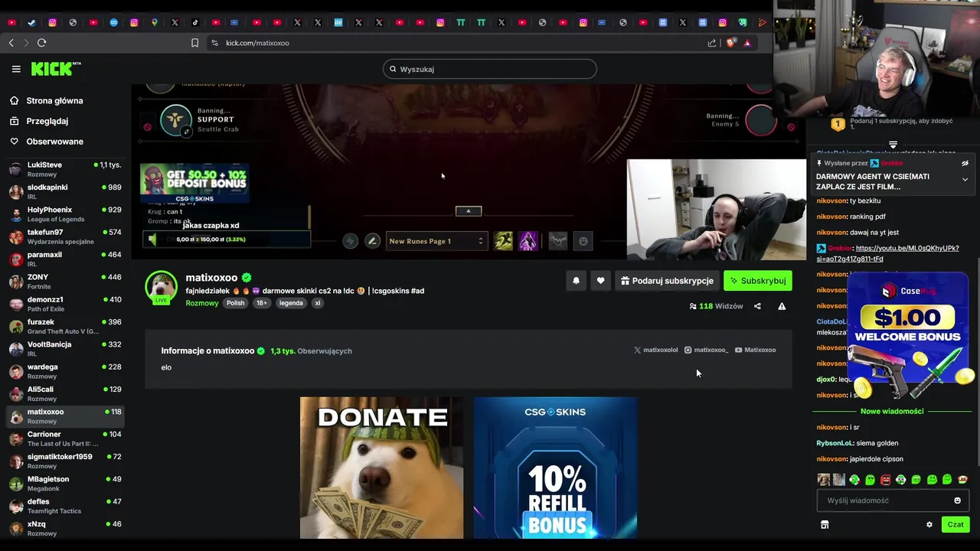Reload the page with refresh icon
980x551 pixels.
point(42,43)
